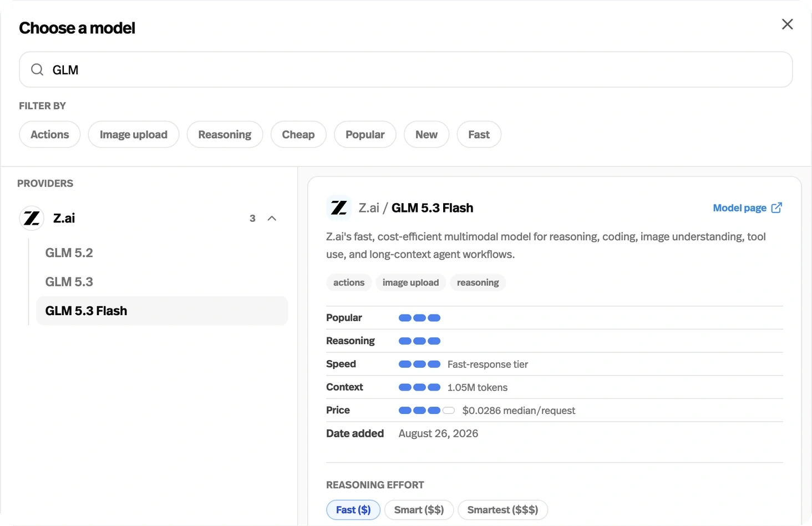Click the 1.05M tokens value
The image size is (812, 526).
point(478,388)
